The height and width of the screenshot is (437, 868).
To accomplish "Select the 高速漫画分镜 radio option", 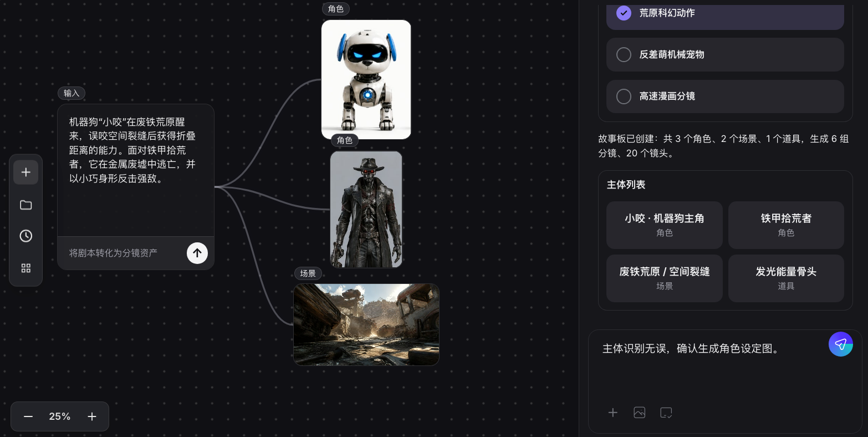I will click(725, 96).
